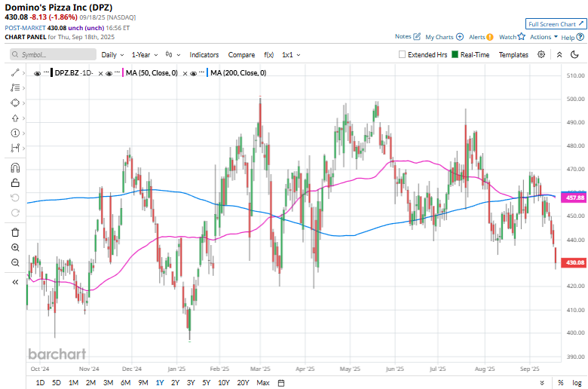This screenshot has width=588, height=389.
Task: Toggle the Real-Time checkbox
Action: [455, 54]
